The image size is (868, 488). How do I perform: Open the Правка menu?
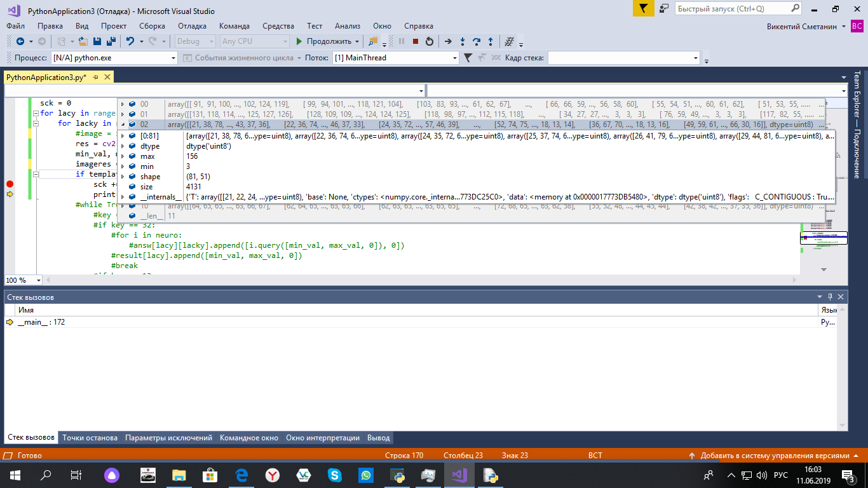[50, 26]
